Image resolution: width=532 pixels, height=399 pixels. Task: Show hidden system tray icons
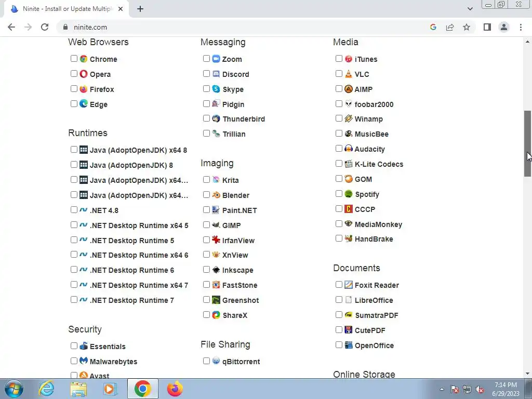point(442,389)
